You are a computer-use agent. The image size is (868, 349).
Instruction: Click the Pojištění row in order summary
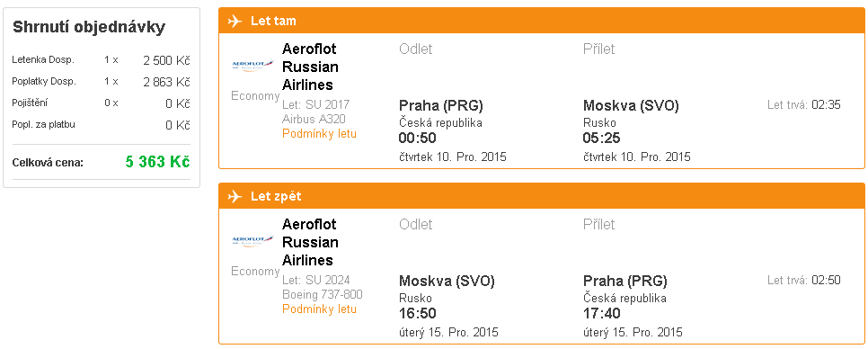pyautogui.click(x=101, y=103)
